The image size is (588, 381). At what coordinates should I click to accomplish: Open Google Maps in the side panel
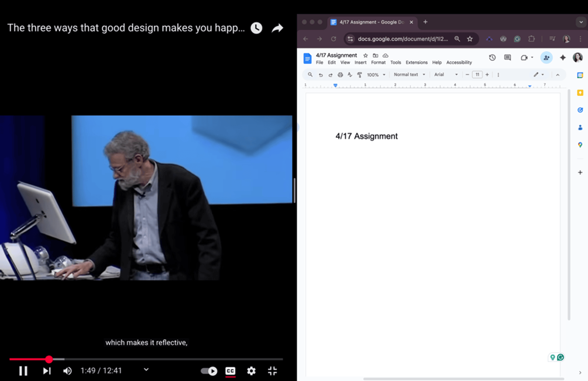click(580, 145)
